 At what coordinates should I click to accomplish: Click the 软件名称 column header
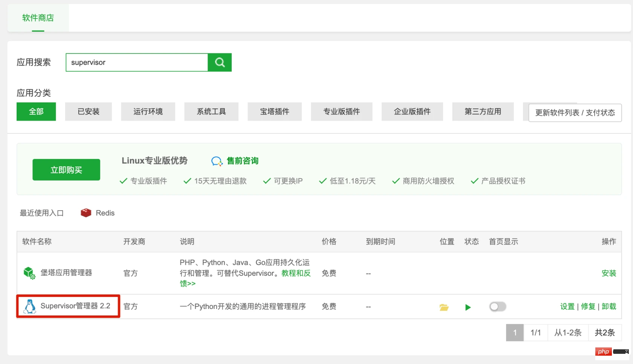[x=37, y=242]
